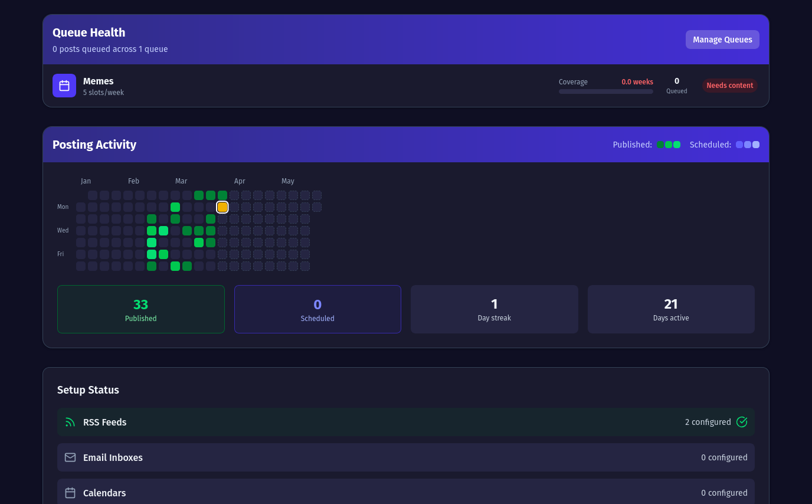Open the RSS Feeds setup row

(x=406, y=422)
